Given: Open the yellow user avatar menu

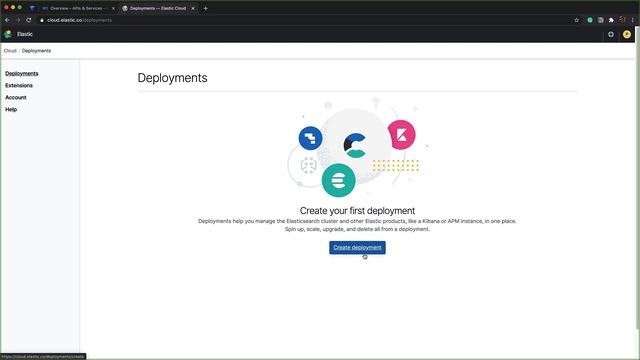Looking at the screenshot, I should pyautogui.click(x=627, y=34).
